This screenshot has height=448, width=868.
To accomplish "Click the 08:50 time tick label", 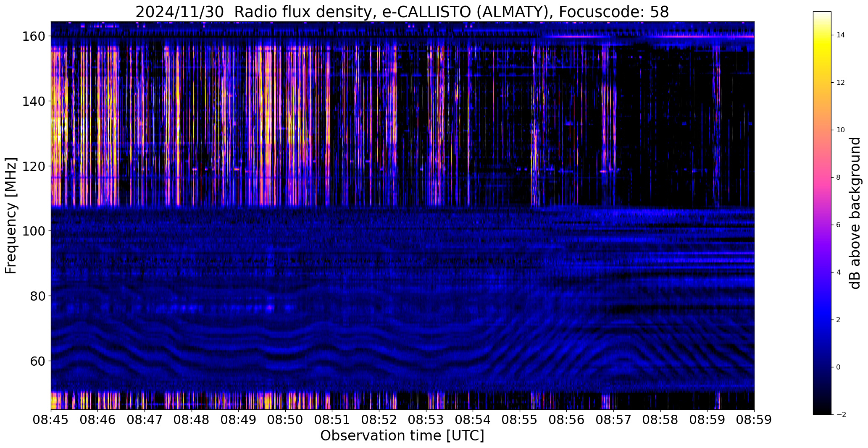I will point(286,420).
